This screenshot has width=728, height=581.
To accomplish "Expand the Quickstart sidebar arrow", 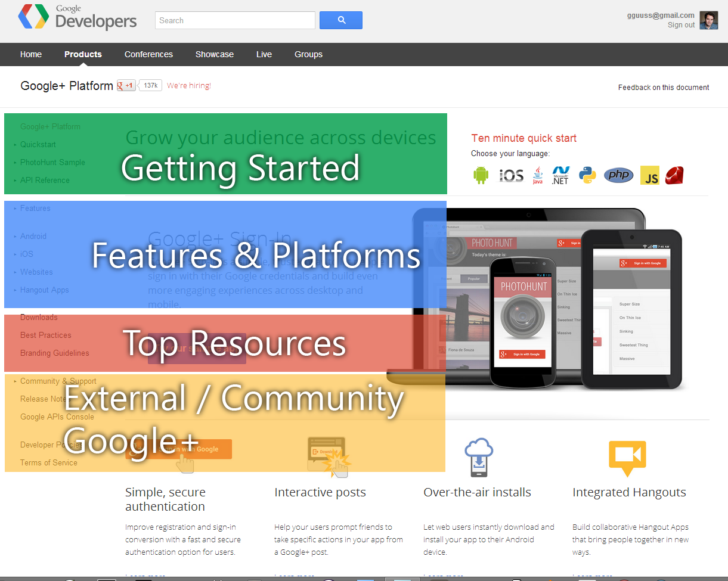I will [15, 145].
